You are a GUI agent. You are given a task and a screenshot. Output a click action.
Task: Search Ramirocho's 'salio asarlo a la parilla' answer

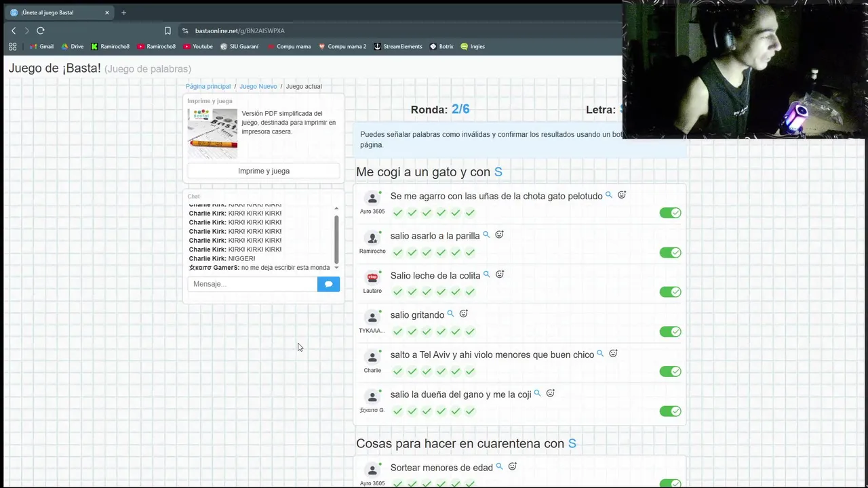[486, 235]
